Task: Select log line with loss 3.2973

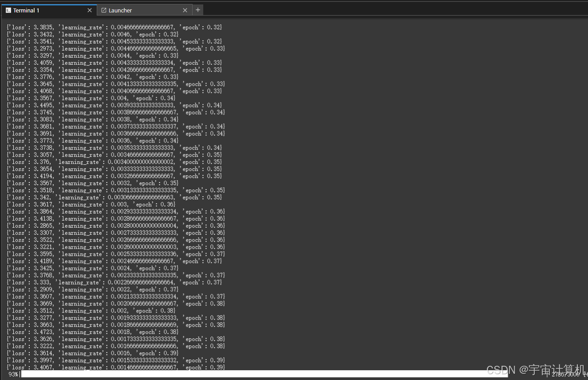Action: click(x=116, y=48)
